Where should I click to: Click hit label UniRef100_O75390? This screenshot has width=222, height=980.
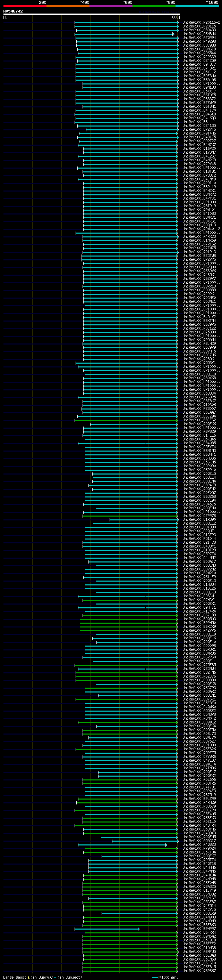(199, 332)
